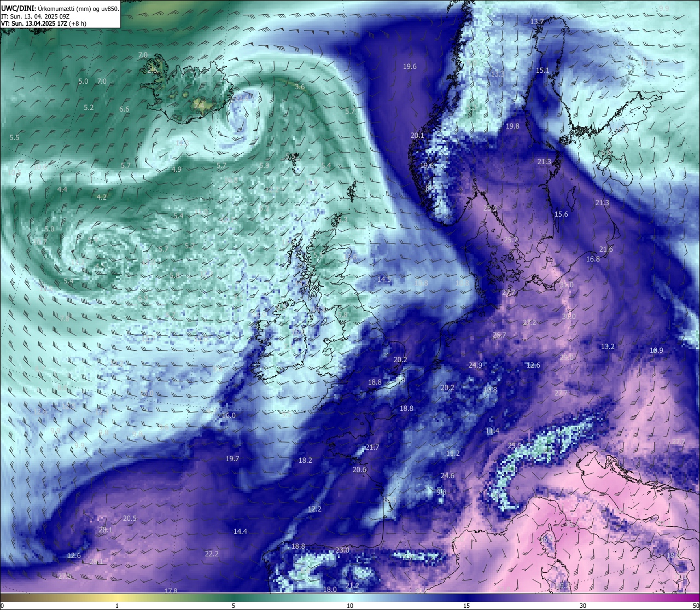Click the 6.6 value near Iceland
Screen dimensions: 700x610
pos(124,109)
